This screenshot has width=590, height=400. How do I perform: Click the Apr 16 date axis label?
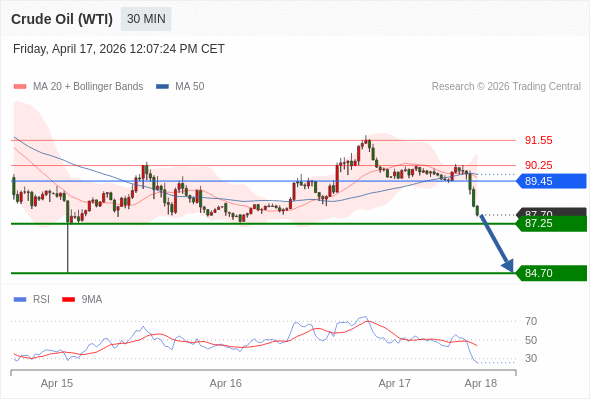click(225, 383)
